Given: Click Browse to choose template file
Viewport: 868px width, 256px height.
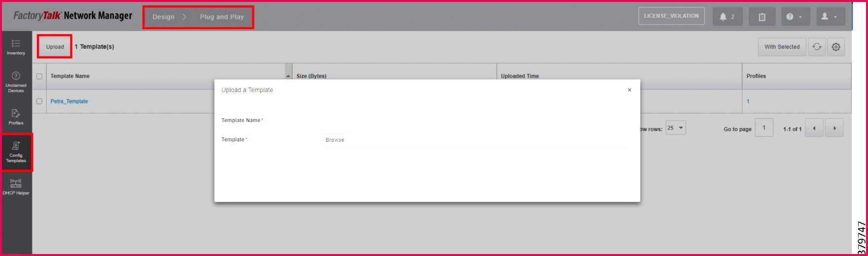Looking at the screenshot, I should (335, 140).
